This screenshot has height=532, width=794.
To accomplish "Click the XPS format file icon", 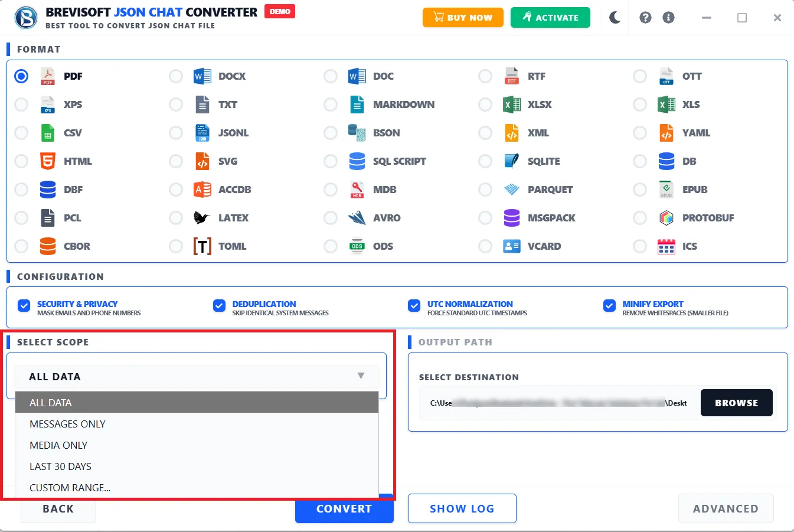I will pyautogui.click(x=48, y=105).
